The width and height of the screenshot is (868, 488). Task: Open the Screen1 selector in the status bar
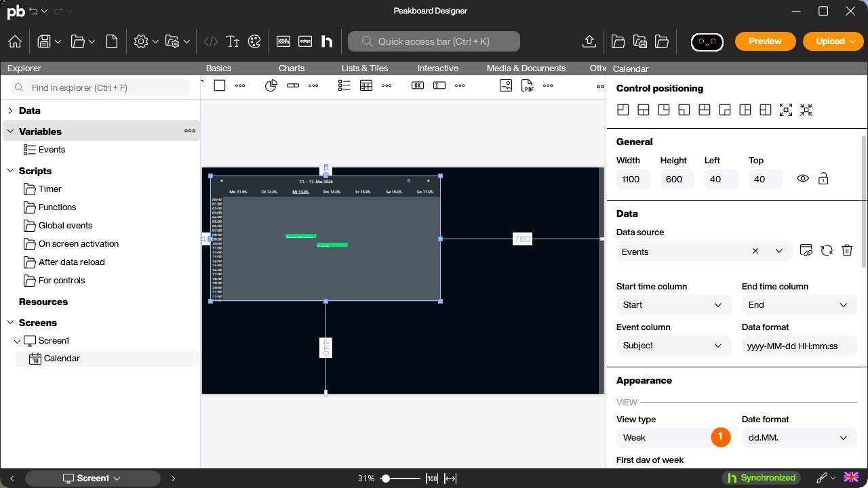tap(93, 479)
